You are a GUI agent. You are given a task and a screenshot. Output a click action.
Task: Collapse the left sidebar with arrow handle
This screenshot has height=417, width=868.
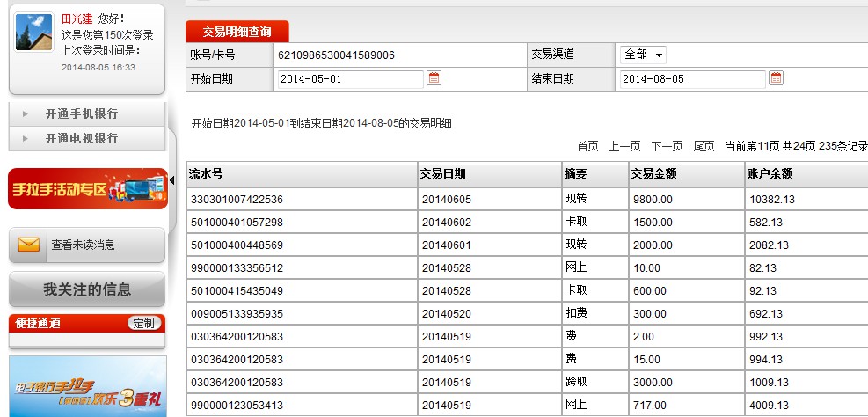[171, 180]
